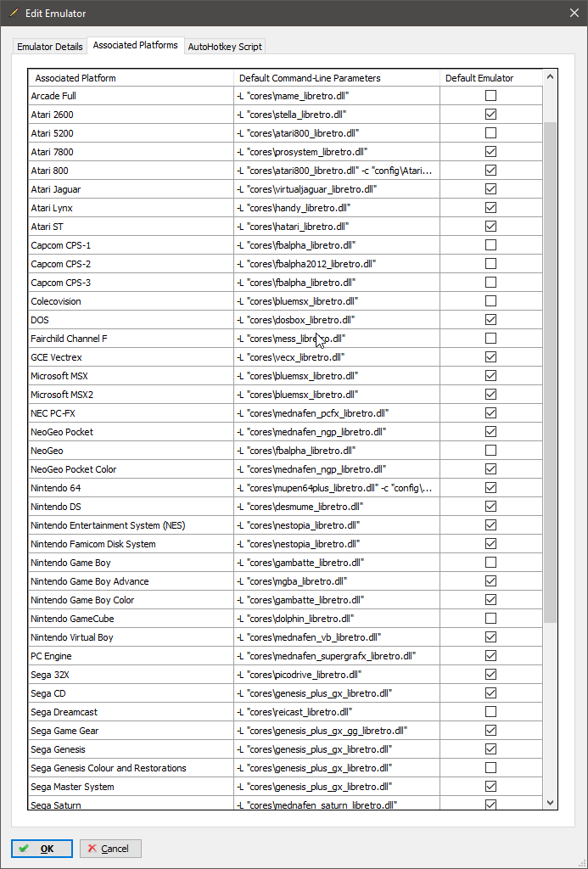The width and height of the screenshot is (588, 869).
Task: Edit the dolphin_libretro.dll parameters cell
Action: 337,619
